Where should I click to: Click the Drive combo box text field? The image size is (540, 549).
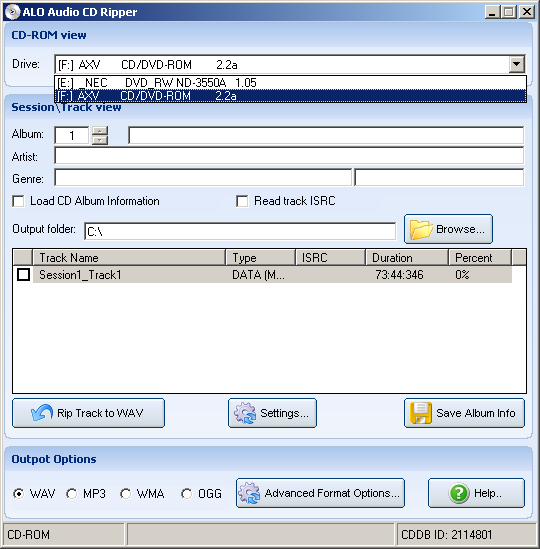(x=282, y=64)
